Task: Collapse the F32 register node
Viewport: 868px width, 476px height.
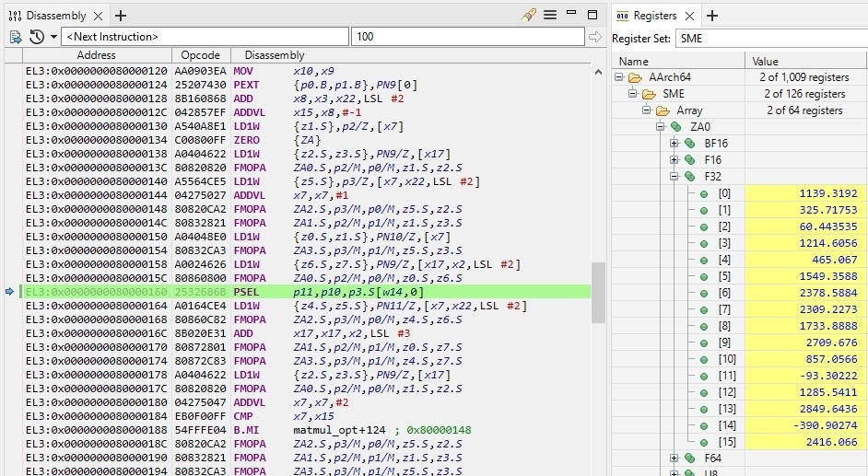Action: click(x=674, y=177)
